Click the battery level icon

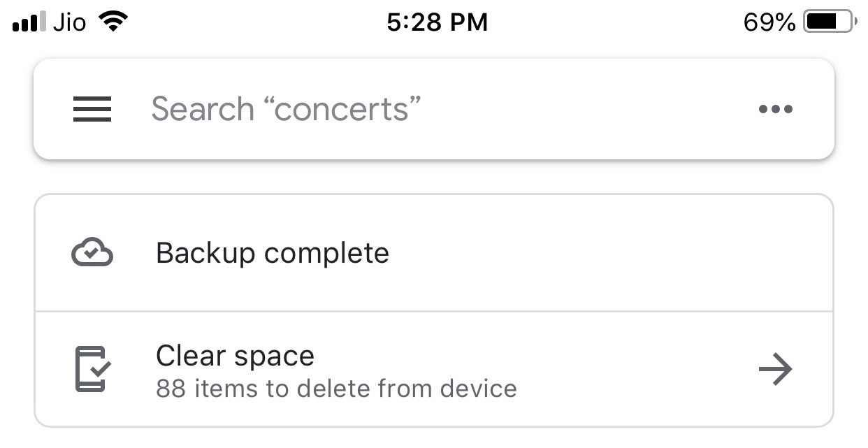[830, 22]
